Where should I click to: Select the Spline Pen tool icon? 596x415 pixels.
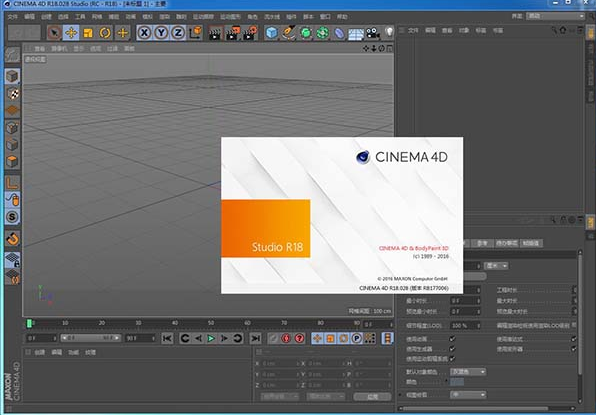click(289, 33)
